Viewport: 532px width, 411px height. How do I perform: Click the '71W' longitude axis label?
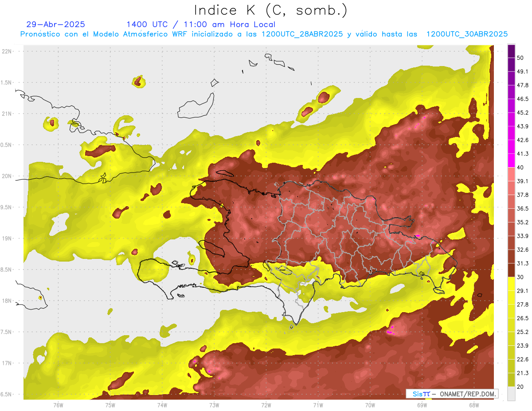pyautogui.click(x=318, y=405)
